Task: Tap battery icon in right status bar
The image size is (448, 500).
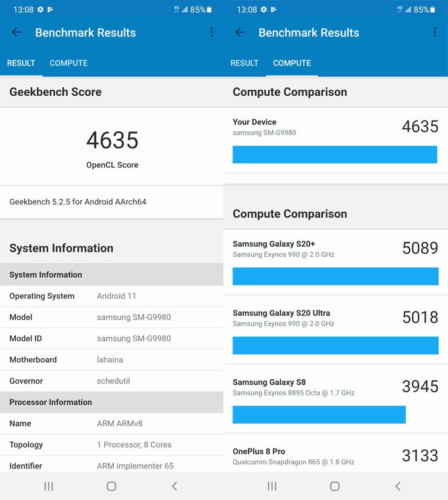Action: coord(432,10)
